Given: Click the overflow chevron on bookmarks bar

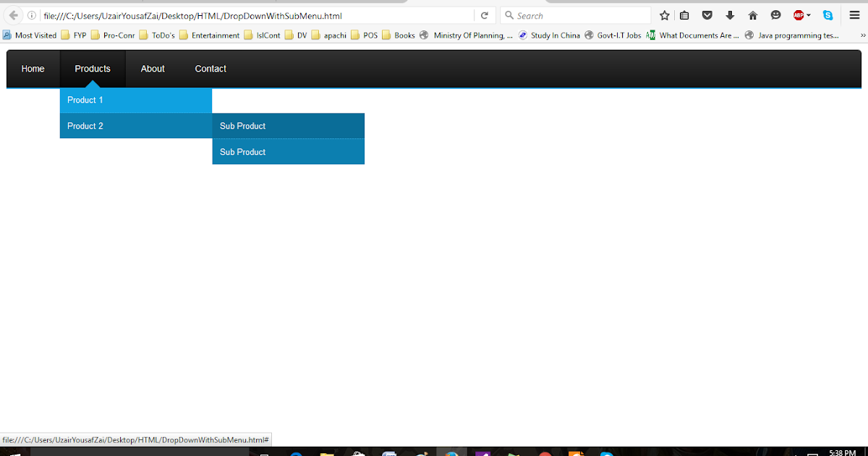Looking at the screenshot, I should click(861, 34).
